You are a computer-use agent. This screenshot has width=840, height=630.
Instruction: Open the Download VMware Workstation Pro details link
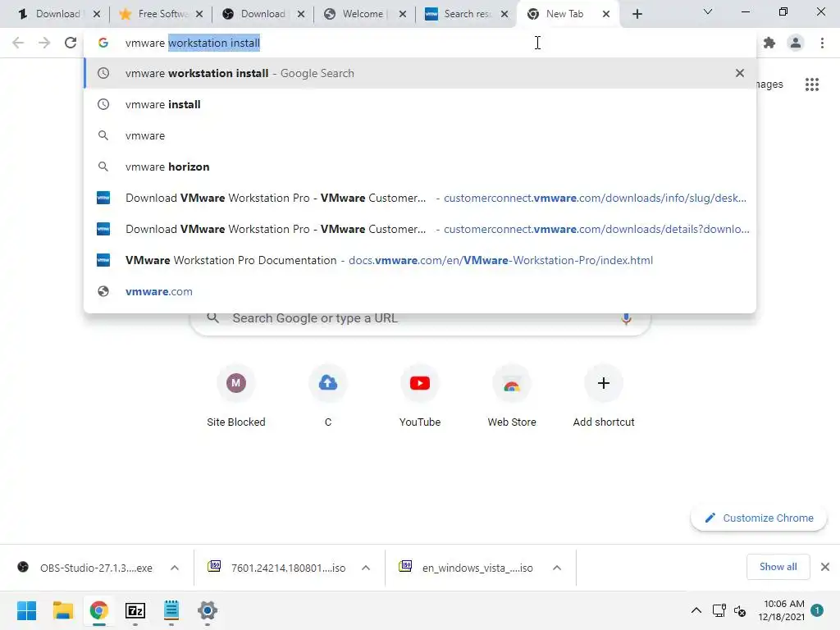click(420, 229)
